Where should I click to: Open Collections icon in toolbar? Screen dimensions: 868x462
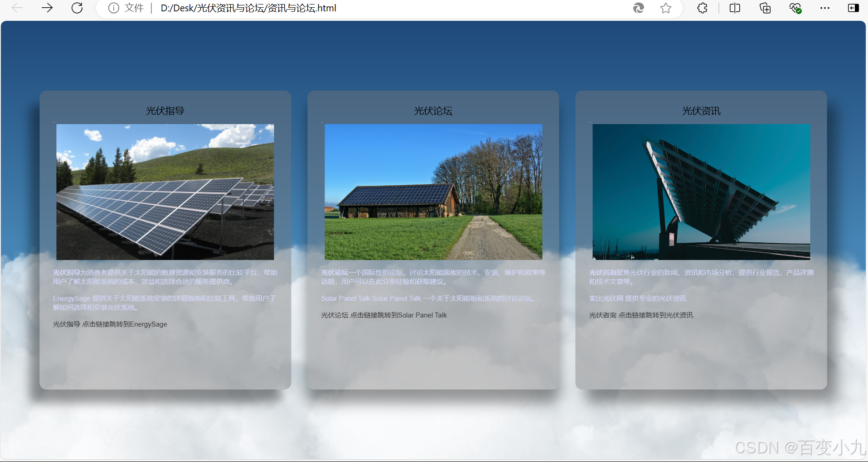765,8
